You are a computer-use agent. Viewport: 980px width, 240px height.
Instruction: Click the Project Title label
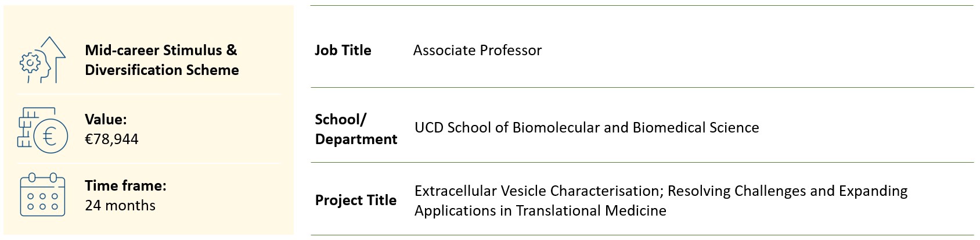[x=355, y=200]
